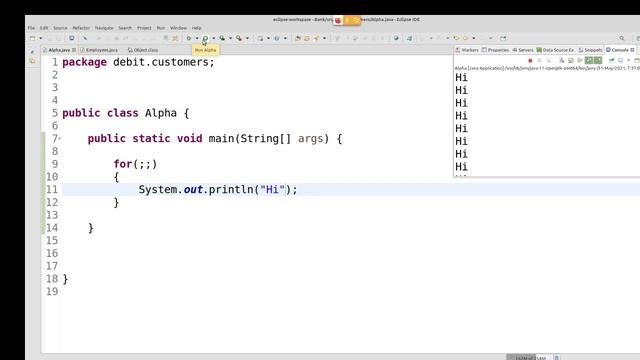Close the Console view tab
The image size is (640, 360).
[632, 50]
